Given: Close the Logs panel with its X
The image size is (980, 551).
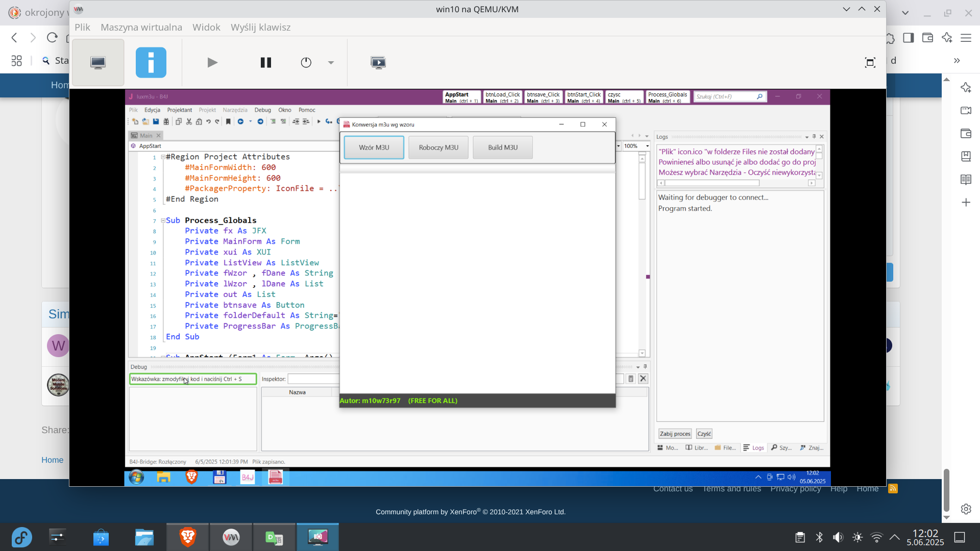Looking at the screenshot, I should coord(822,137).
